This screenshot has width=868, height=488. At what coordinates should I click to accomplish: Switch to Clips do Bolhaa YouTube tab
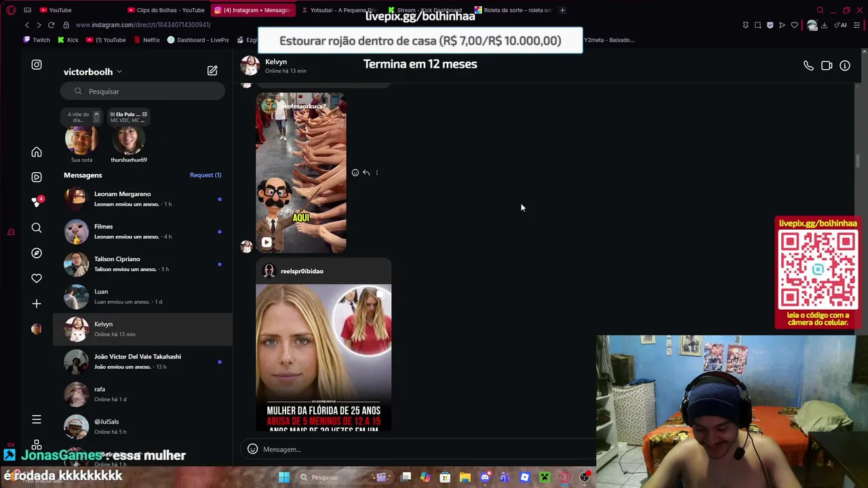point(166,10)
